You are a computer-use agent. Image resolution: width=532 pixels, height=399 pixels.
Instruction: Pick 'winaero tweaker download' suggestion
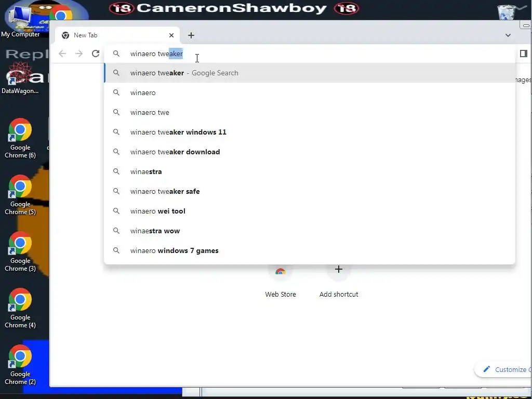pyautogui.click(x=310, y=152)
